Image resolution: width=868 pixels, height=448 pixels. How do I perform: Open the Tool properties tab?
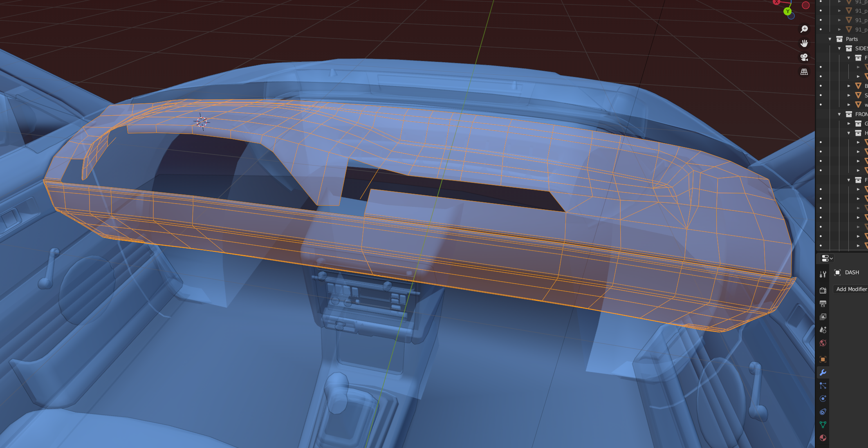click(x=823, y=274)
